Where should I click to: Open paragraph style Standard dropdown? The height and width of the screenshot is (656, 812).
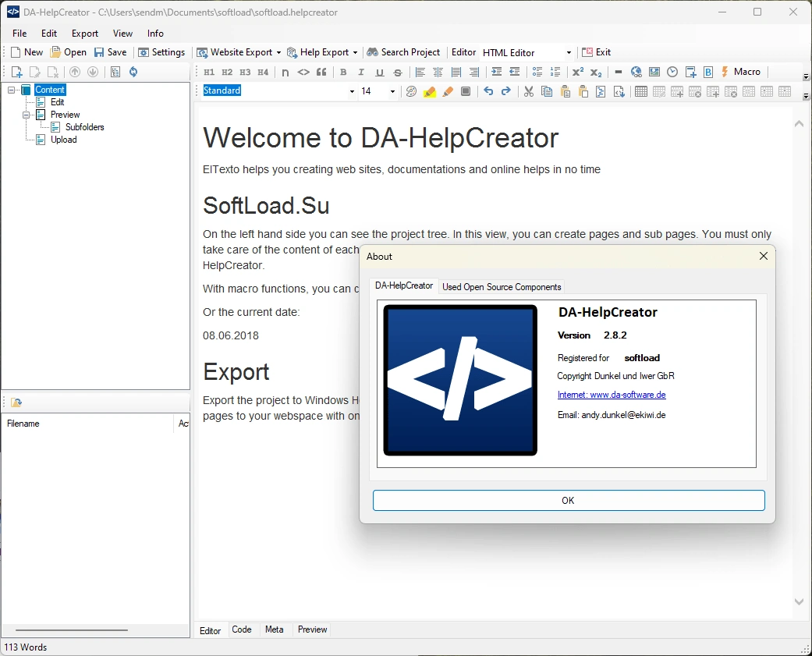tap(352, 91)
